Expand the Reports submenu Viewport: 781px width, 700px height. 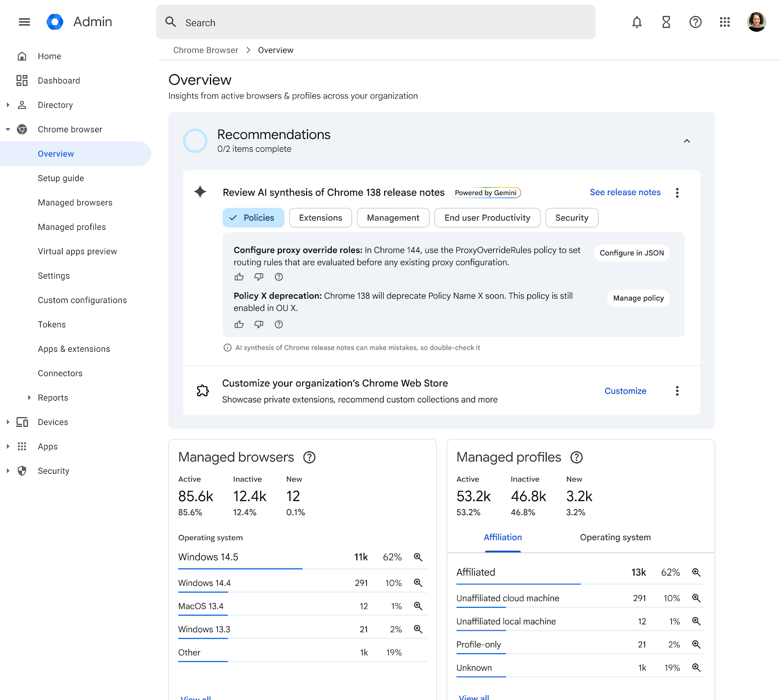click(29, 398)
